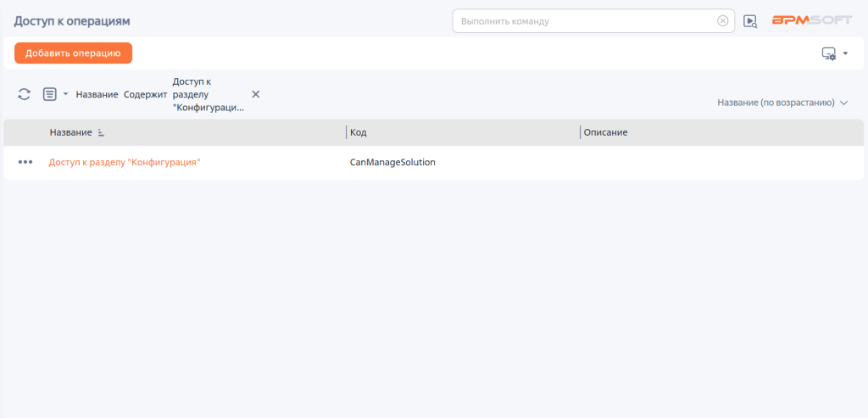Click the "Код" column header
Image resolution: width=868 pixels, height=418 pixels.
(359, 133)
